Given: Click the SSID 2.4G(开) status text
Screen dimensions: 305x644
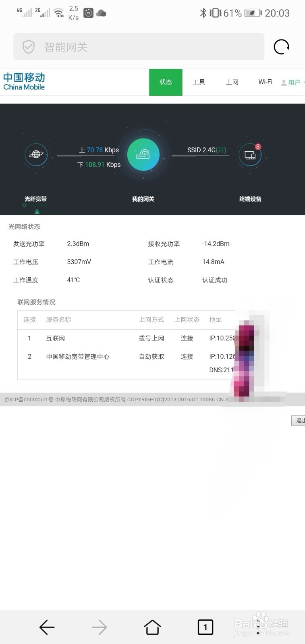Looking at the screenshot, I should [x=207, y=150].
